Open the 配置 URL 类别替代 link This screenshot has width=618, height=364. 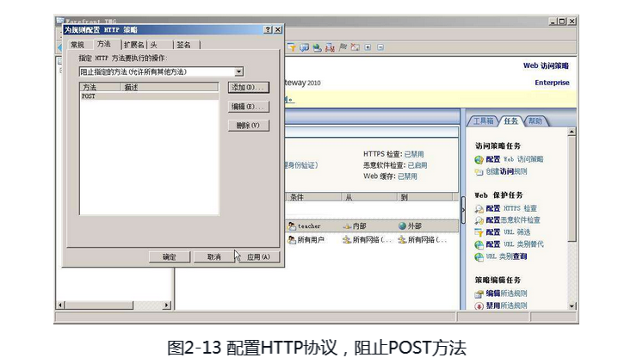coord(515,244)
